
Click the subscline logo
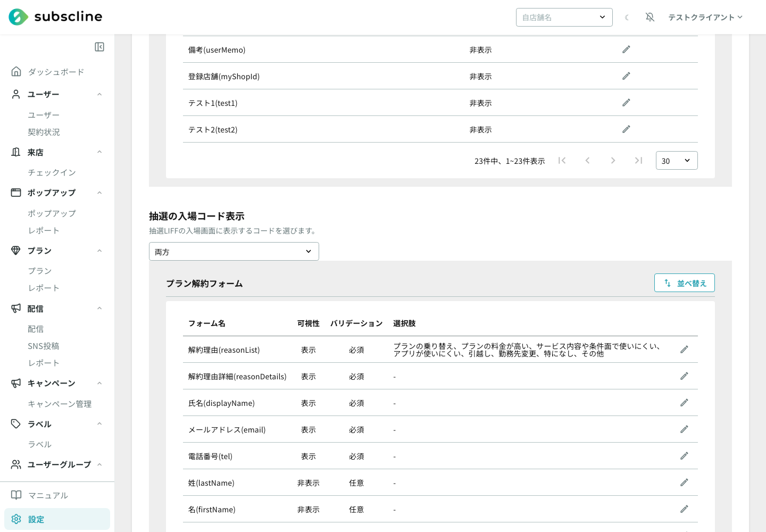coord(55,17)
